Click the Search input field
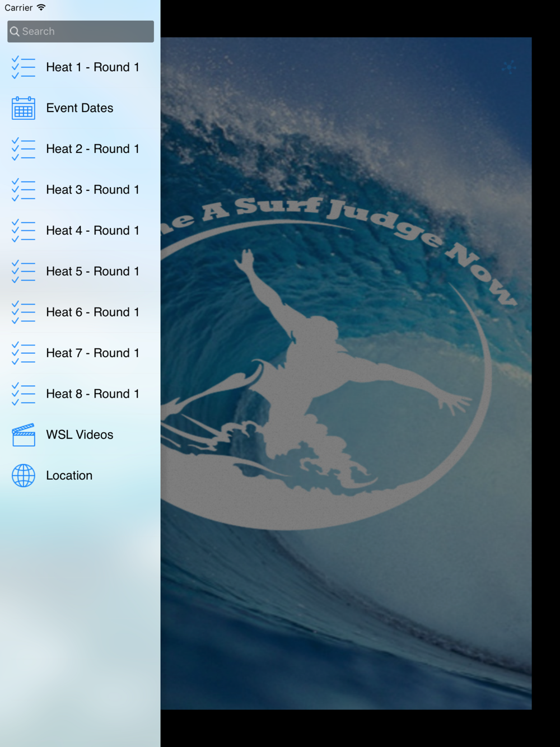Image resolution: width=560 pixels, height=747 pixels. [81, 31]
